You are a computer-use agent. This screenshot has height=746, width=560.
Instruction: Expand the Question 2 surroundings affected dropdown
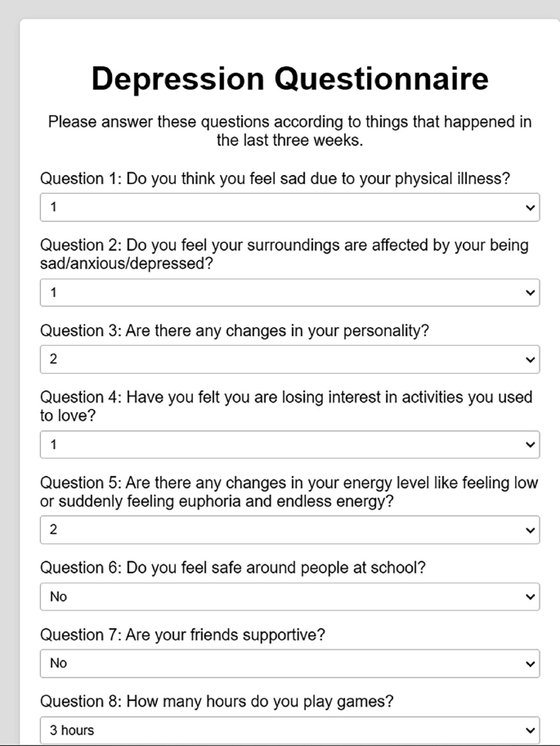[x=289, y=292]
